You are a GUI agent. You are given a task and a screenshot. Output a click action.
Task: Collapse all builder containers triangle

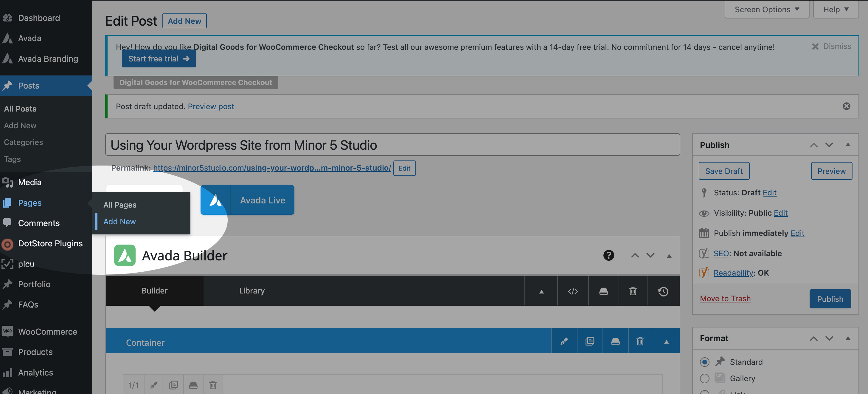pyautogui.click(x=541, y=291)
